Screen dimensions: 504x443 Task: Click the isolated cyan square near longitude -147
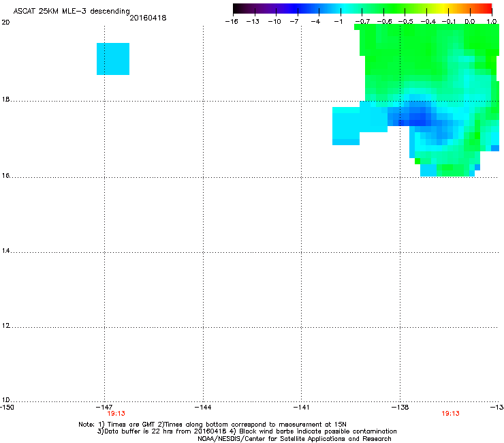coord(113,59)
